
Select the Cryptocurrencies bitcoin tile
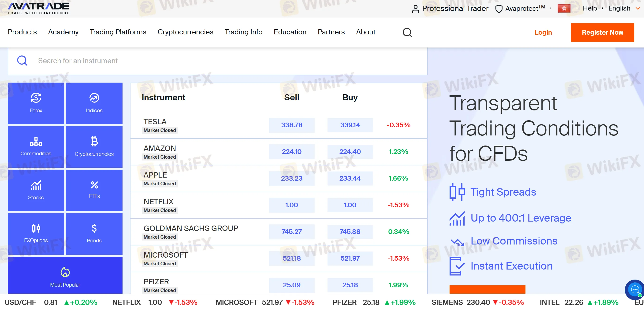click(94, 146)
